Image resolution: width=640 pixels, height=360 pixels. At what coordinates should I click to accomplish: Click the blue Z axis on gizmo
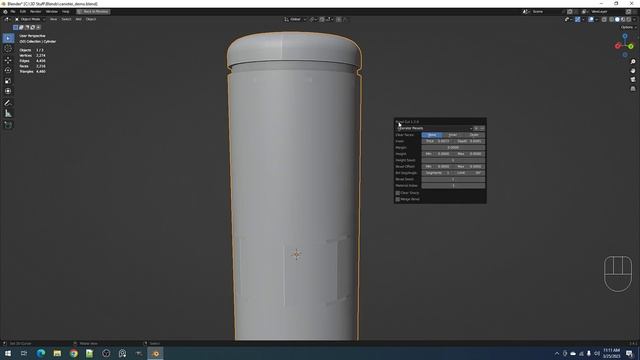coord(625,36)
